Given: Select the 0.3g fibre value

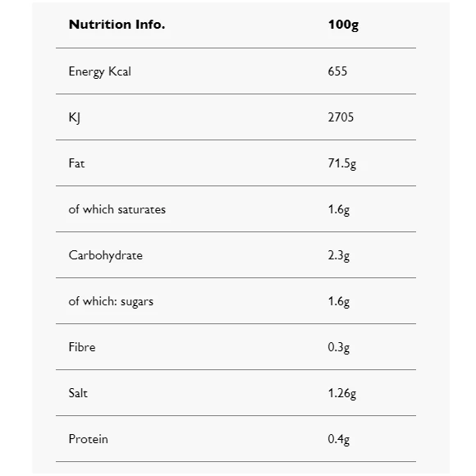Looking at the screenshot, I should [x=339, y=348].
